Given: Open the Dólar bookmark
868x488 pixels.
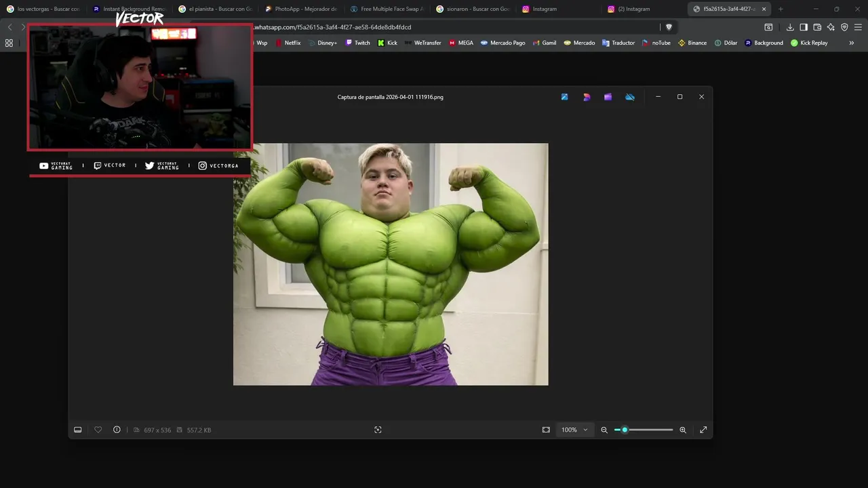Looking at the screenshot, I should (726, 43).
